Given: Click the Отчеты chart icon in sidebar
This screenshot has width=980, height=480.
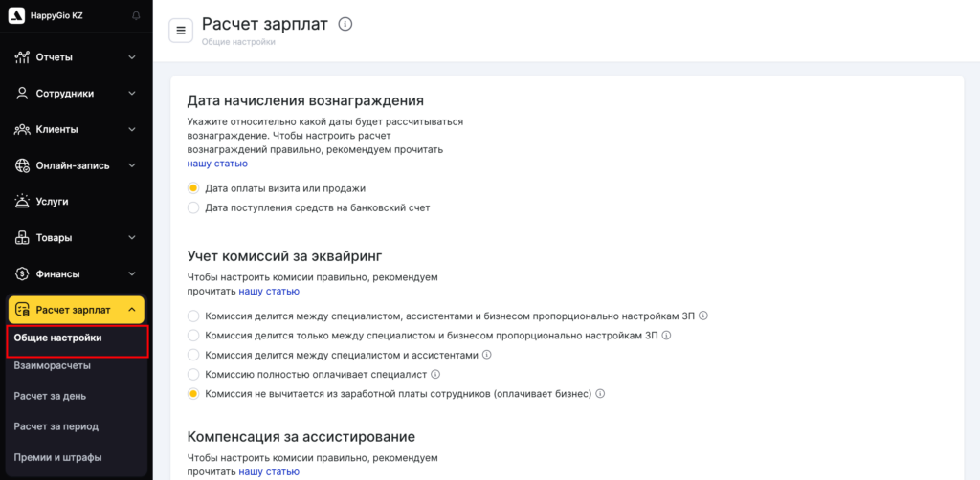Looking at the screenshot, I should click(23, 57).
